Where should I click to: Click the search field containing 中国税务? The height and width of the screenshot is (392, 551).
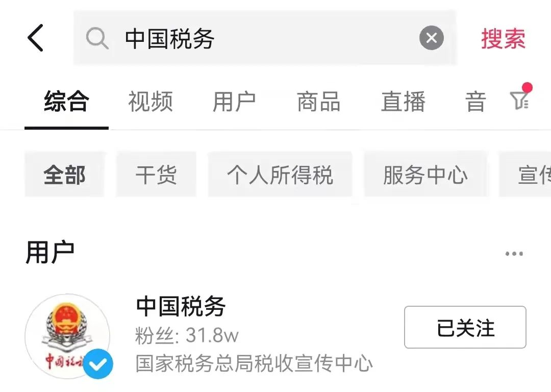tap(265, 38)
